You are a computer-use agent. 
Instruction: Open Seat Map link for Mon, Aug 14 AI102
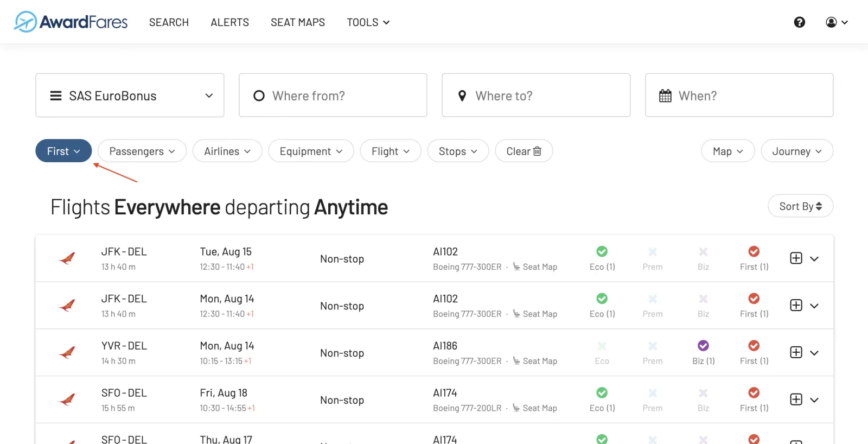(x=535, y=314)
